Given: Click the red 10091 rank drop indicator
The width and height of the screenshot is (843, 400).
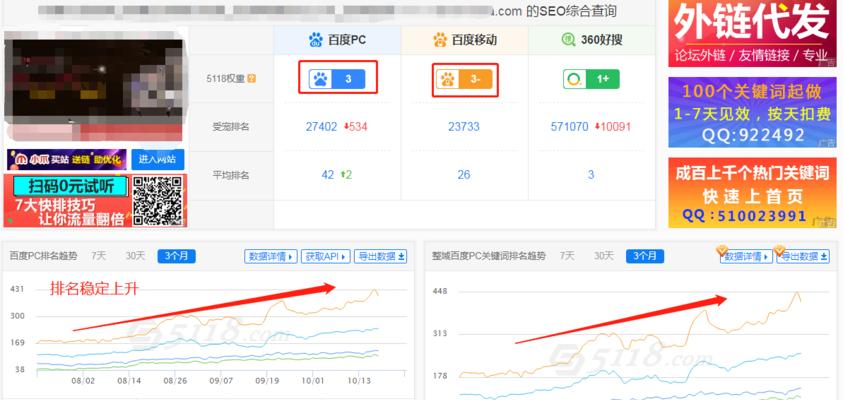Looking at the screenshot, I should click(613, 127).
